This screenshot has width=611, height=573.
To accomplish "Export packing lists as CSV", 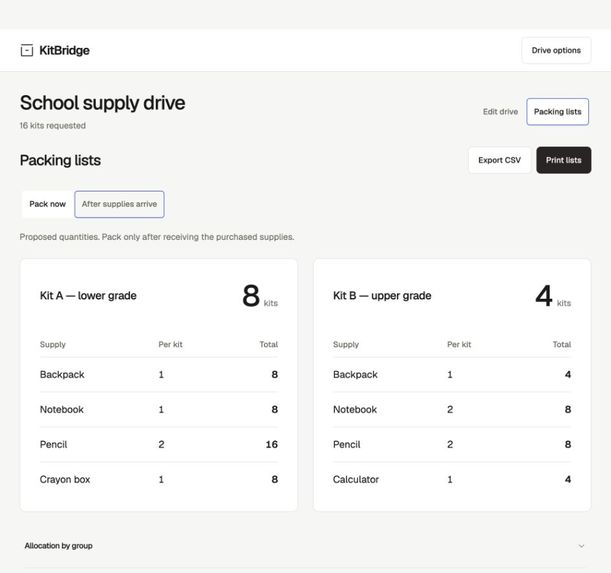I will point(499,160).
